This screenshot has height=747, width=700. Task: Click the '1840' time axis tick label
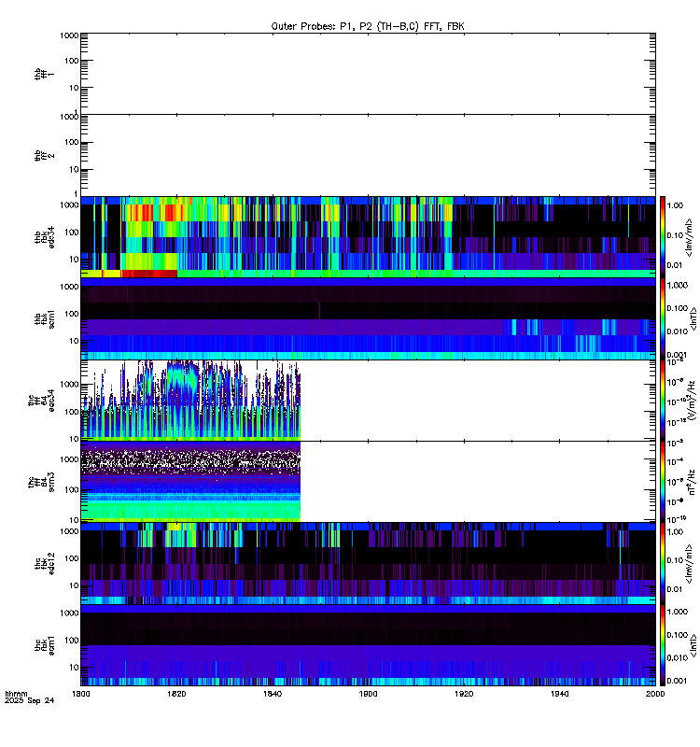273,694
